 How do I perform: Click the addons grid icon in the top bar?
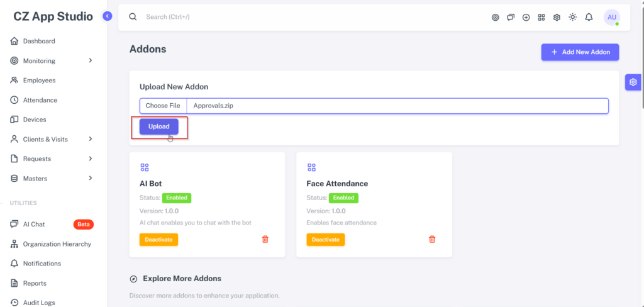point(541,17)
